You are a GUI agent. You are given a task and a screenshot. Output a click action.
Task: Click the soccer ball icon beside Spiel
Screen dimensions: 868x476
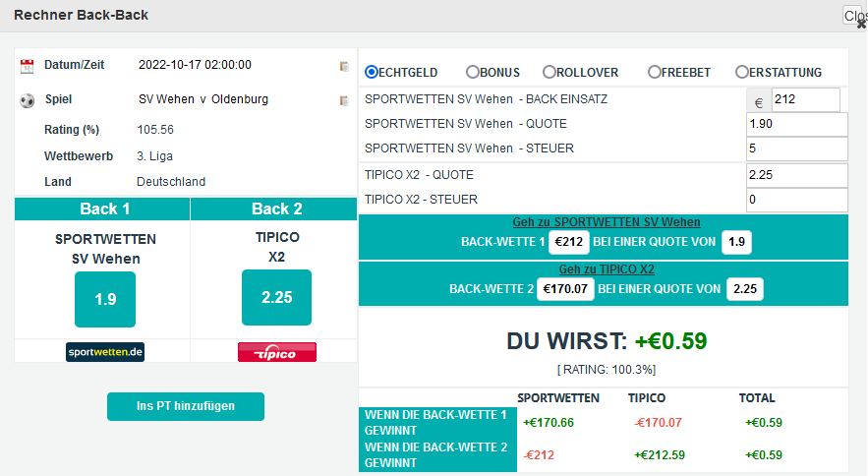[27, 100]
